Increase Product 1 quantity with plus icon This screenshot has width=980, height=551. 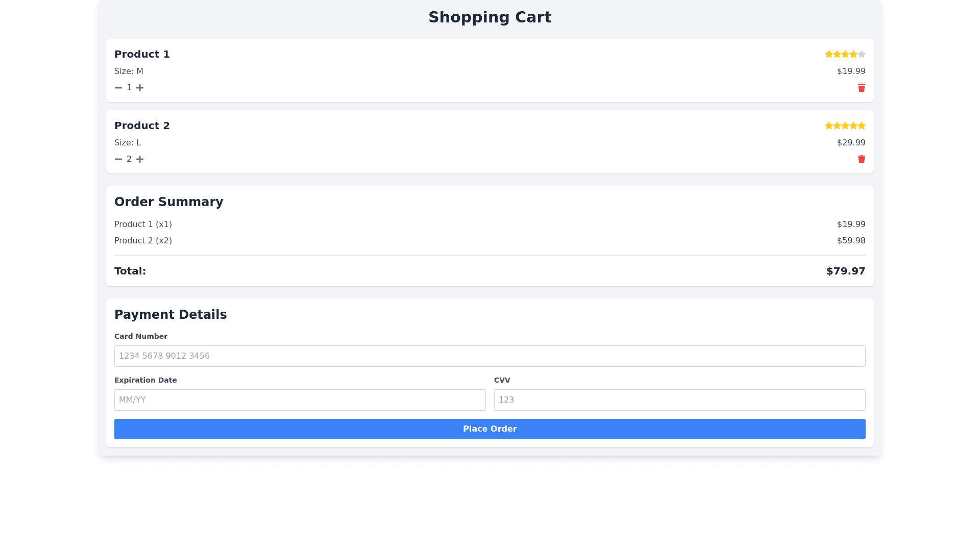(140, 88)
